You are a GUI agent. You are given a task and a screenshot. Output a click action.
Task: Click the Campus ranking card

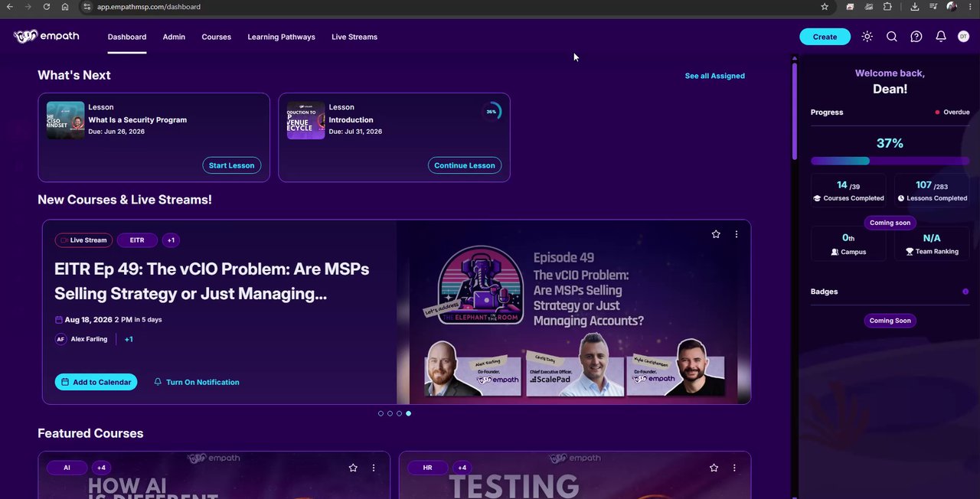point(848,243)
